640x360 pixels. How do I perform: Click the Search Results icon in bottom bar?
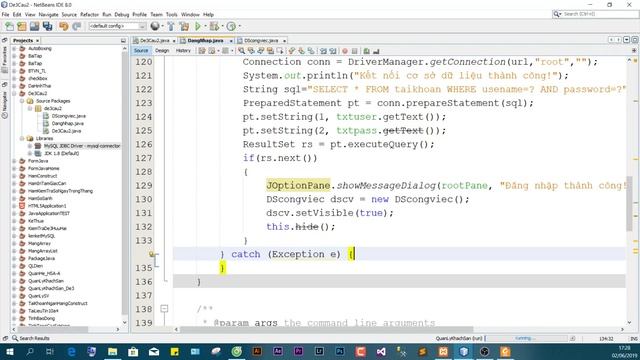click(15, 338)
